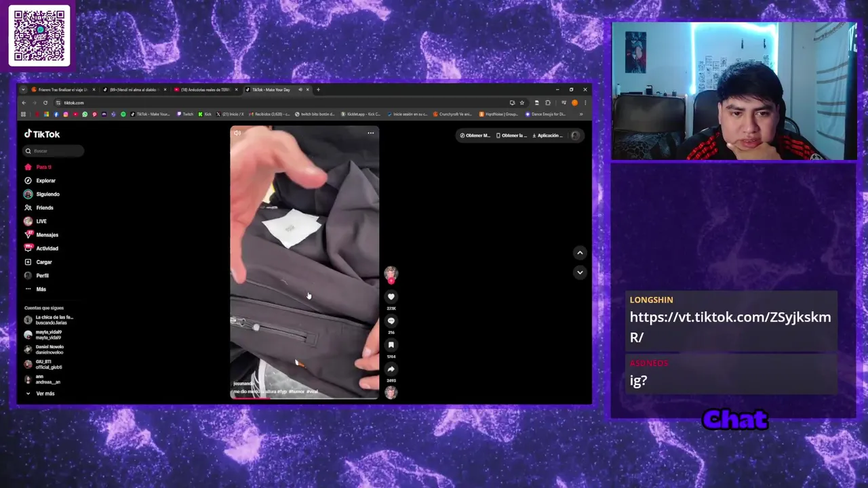Open Friends in TikTok sidebar
This screenshot has height=488, width=868.
[x=39, y=207]
